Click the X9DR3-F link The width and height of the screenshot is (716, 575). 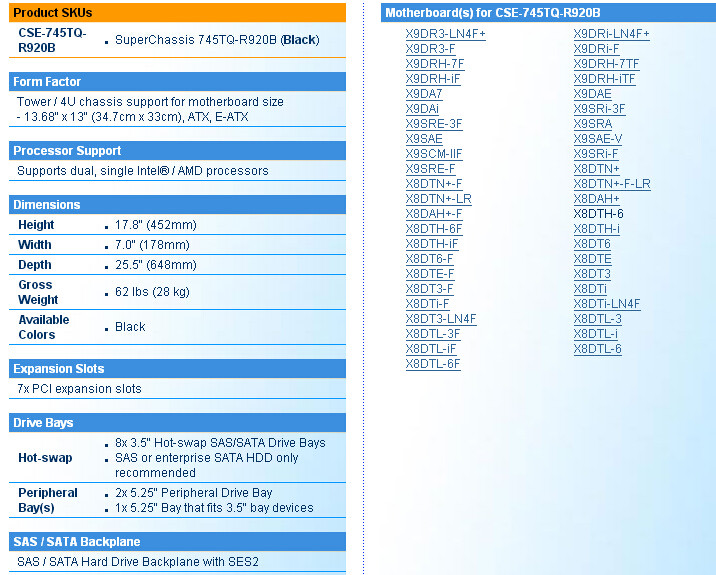(430, 49)
